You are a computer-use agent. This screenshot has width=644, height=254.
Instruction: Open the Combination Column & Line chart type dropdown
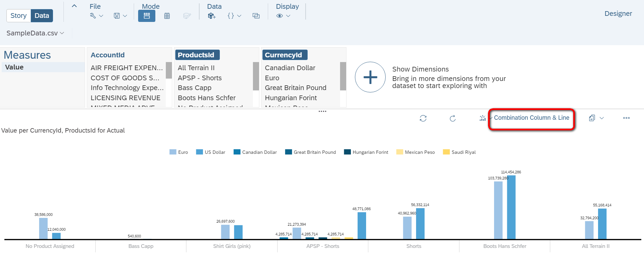pyautogui.click(x=532, y=118)
